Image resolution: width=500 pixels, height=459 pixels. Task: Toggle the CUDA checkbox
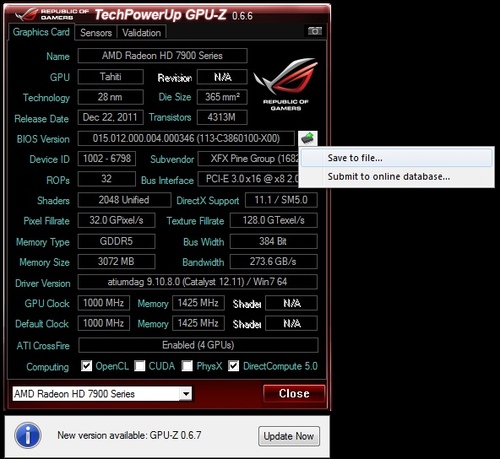(140, 366)
